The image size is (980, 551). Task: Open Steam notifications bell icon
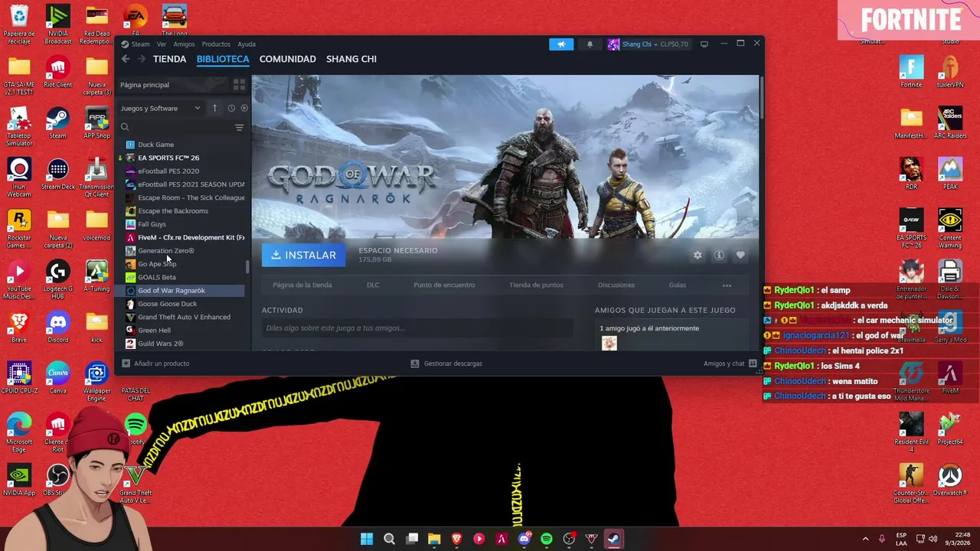click(x=590, y=44)
